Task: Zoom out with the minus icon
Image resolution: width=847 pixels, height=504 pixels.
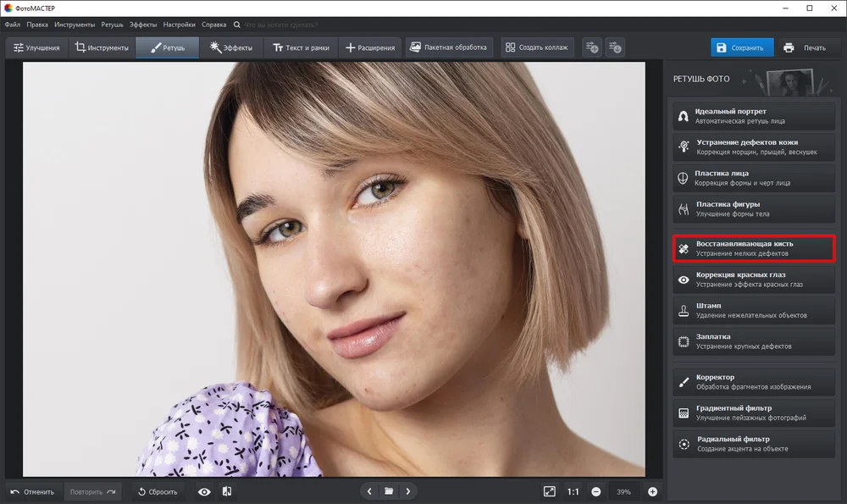Action: (x=596, y=491)
